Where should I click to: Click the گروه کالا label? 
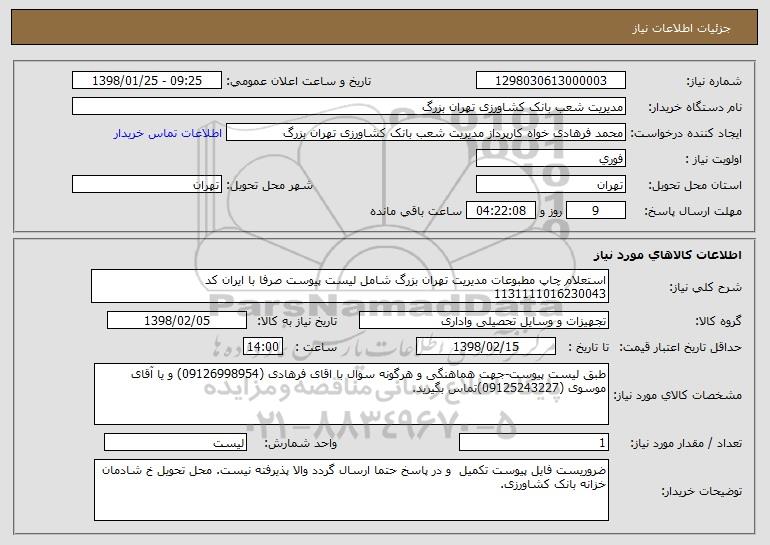tap(718, 321)
